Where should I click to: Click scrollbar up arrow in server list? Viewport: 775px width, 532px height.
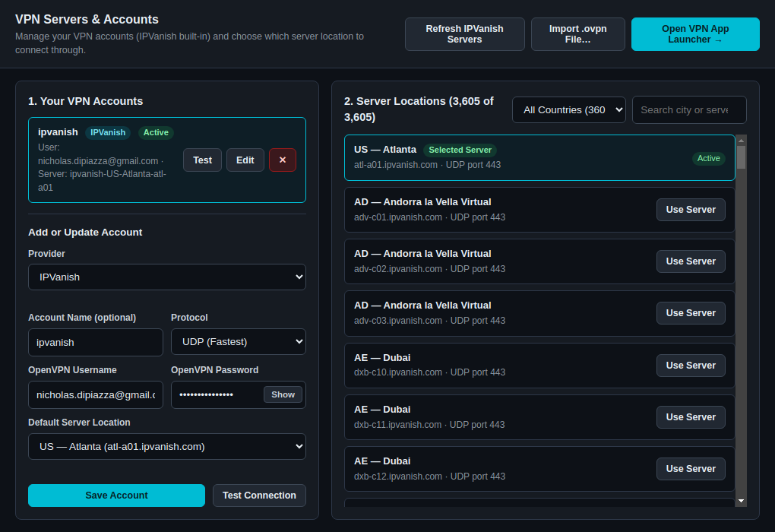coord(741,141)
